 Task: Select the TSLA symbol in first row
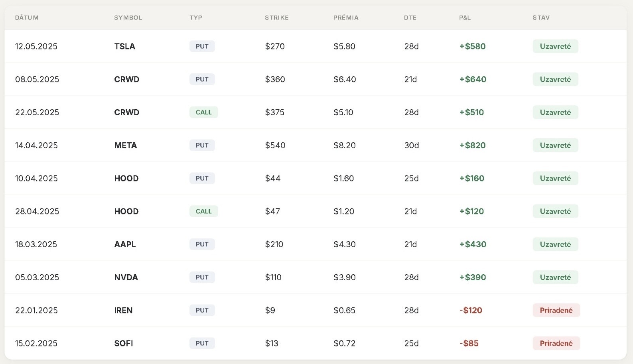(x=125, y=46)
